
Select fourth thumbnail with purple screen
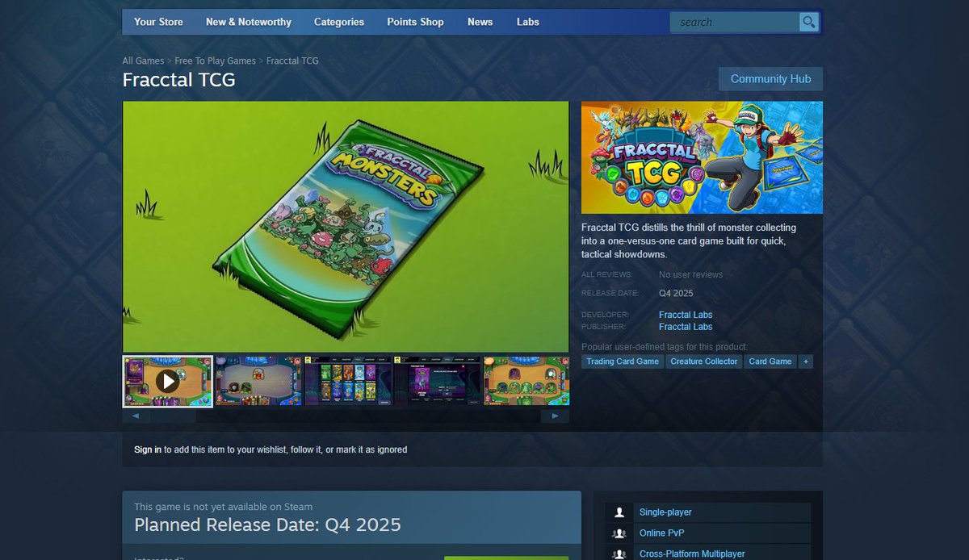437,381
